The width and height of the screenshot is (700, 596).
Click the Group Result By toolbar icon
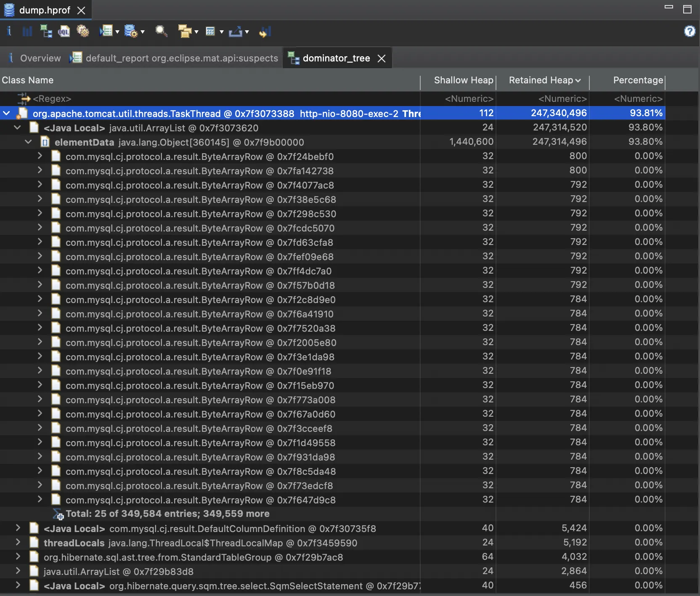185,31
